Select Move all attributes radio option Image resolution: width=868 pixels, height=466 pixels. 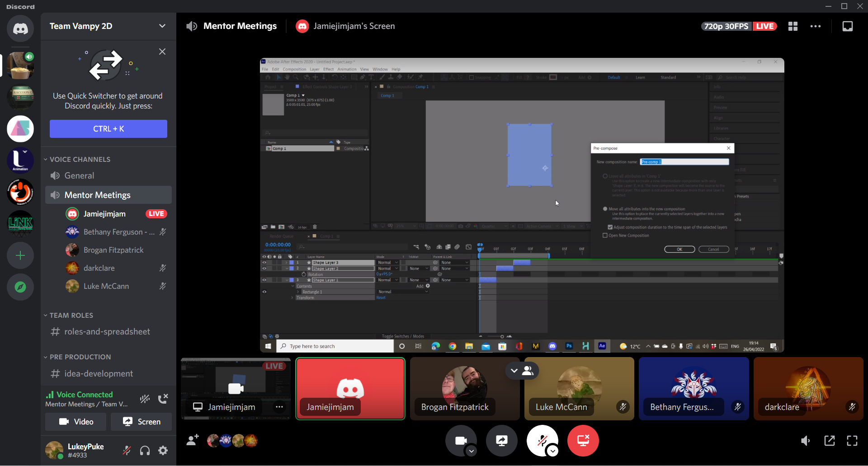tap(605, 209)
